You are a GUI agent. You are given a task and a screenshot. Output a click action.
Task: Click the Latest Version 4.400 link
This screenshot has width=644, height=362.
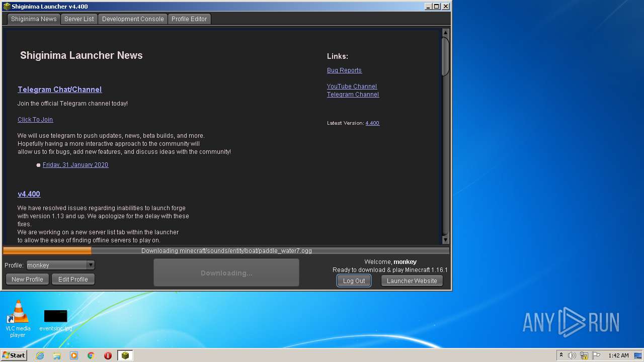[372, 123]
